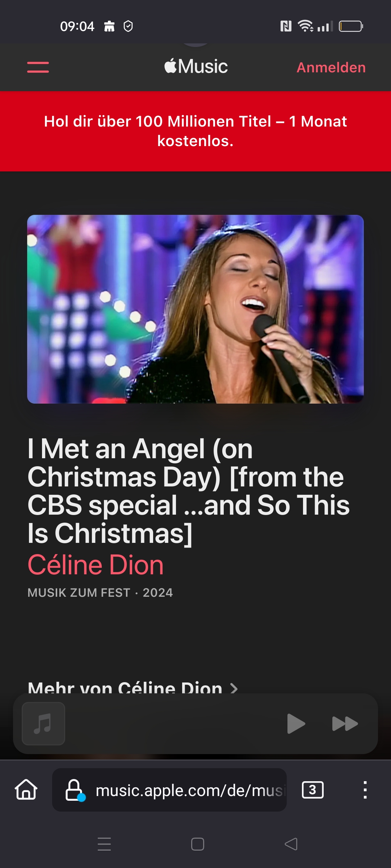Tap the Céline Dion music video thumbnail
Viewport: 391px width, 868px height.
(195, 309)
